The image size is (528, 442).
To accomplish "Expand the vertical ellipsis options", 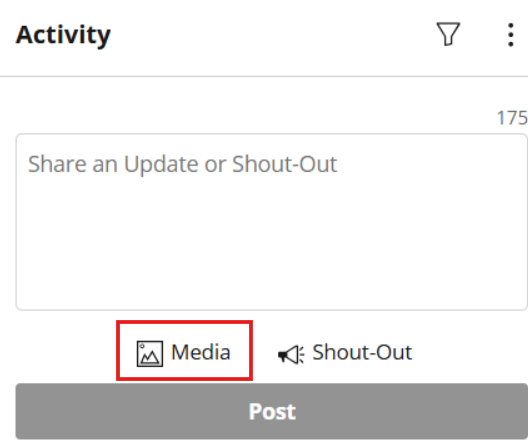I will click(511, 35).
